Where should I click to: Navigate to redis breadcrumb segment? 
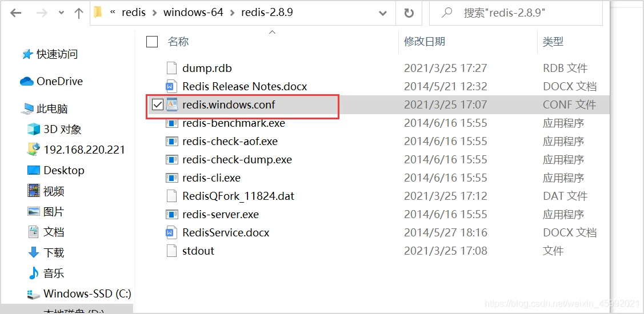click(134, 13)
